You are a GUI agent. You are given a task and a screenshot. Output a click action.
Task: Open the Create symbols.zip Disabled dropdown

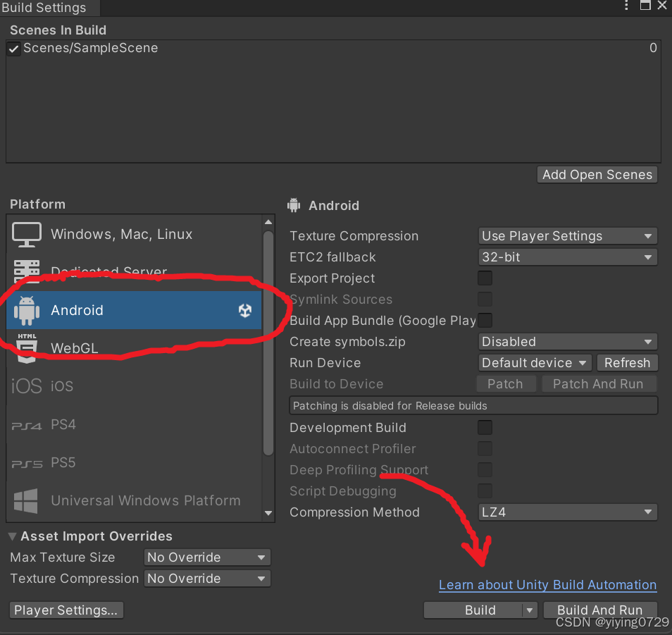[568, 342]
